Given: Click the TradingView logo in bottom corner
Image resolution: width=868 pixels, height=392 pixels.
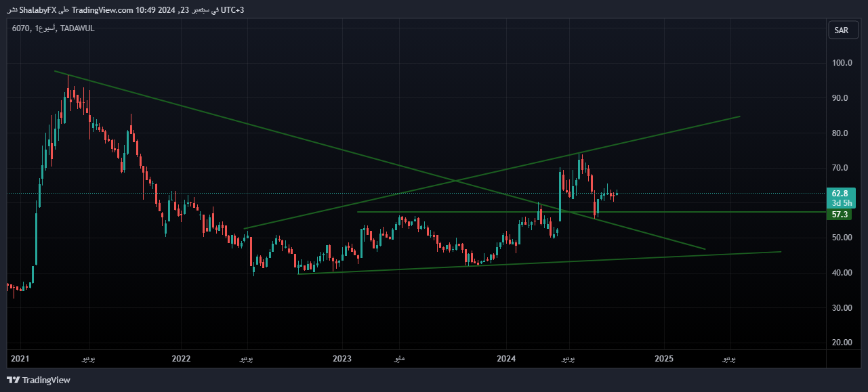Looking at the screenshot, I should coord(39,380).
